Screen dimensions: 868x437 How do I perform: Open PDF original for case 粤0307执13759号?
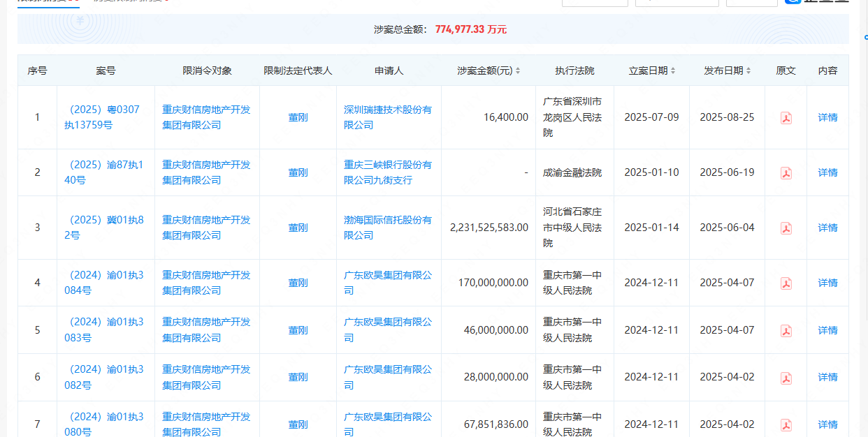786,117
